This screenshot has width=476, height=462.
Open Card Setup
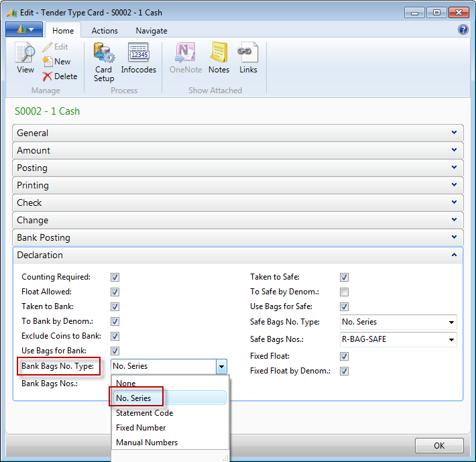tap(104, 62)
